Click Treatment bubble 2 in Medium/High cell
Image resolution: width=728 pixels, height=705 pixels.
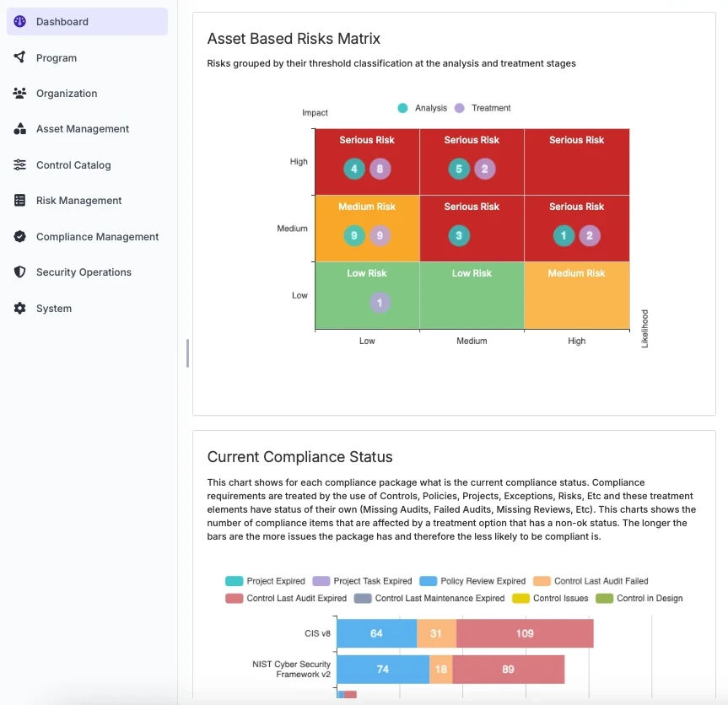pos(590,235)
